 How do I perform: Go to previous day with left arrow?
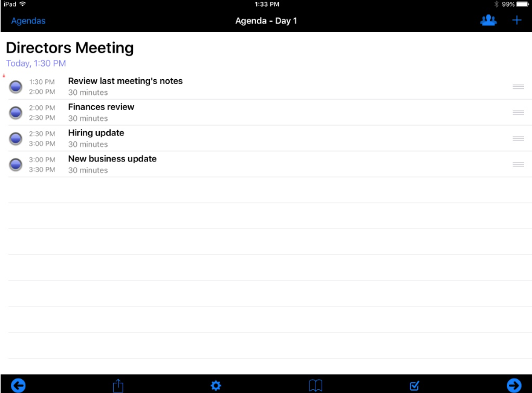[x=18, y=386]
